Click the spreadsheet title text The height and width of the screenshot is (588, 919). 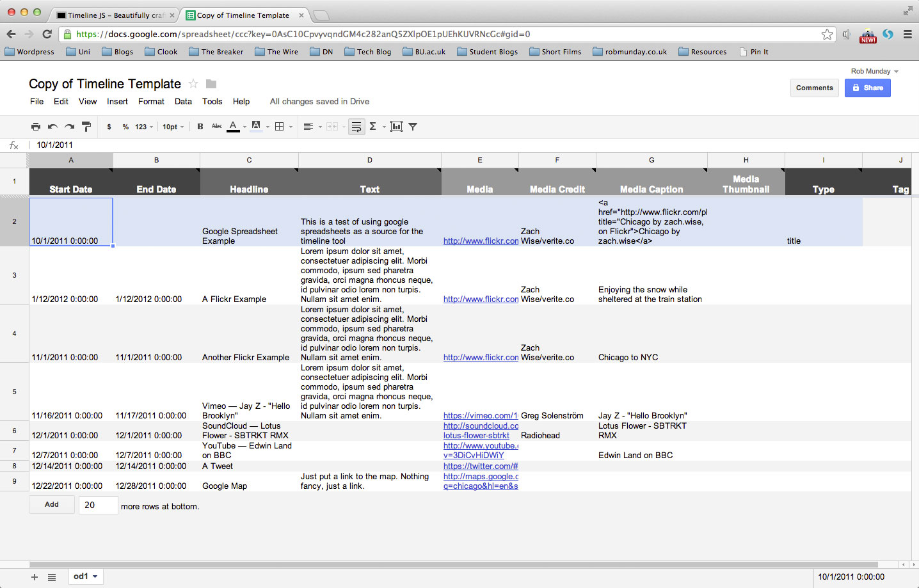pyautogui.click(x=105, y=84)
